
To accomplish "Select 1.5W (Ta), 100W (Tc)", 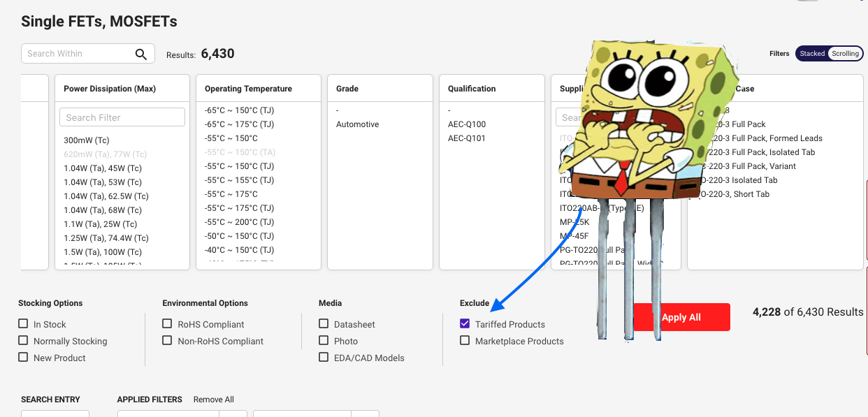I will pyautogui.click(x=103, y=252).
